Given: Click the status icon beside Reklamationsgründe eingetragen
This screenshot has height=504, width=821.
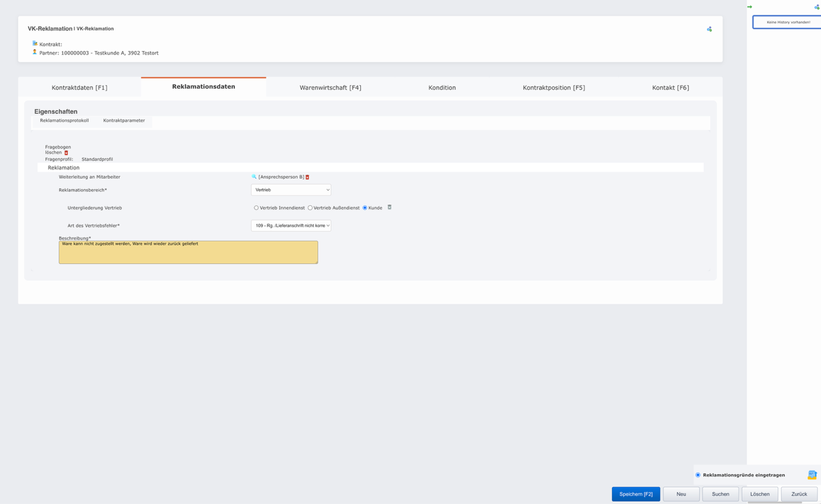Looking at the screenshot, I should 812,475.
